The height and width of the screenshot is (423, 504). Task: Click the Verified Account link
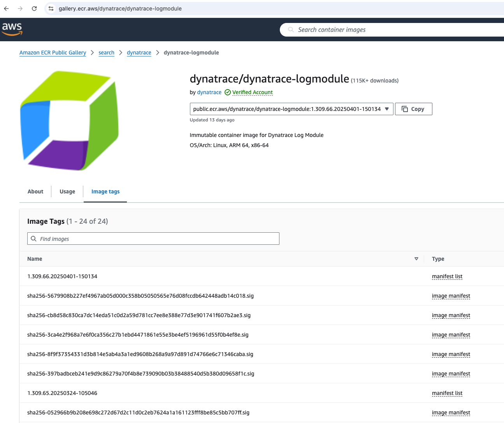(253, 92)
